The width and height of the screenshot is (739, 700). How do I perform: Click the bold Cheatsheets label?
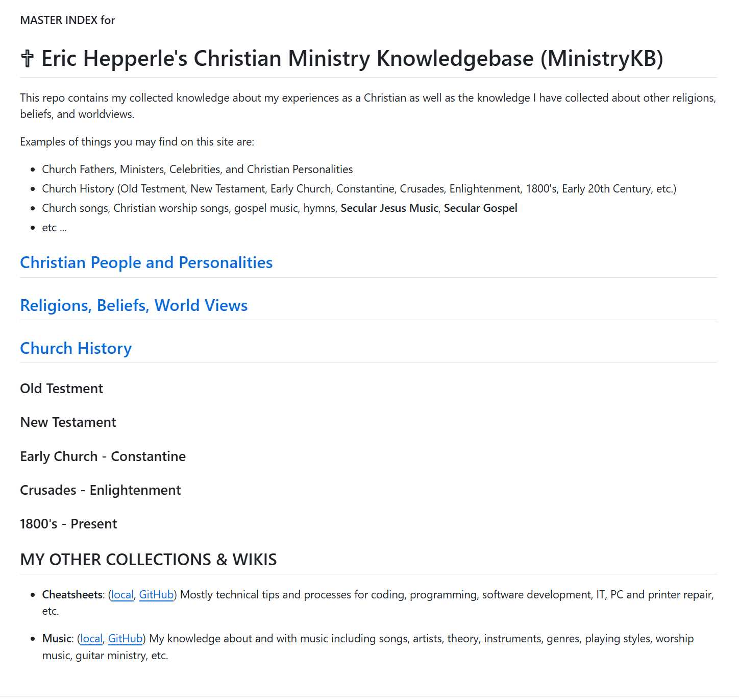72,595
